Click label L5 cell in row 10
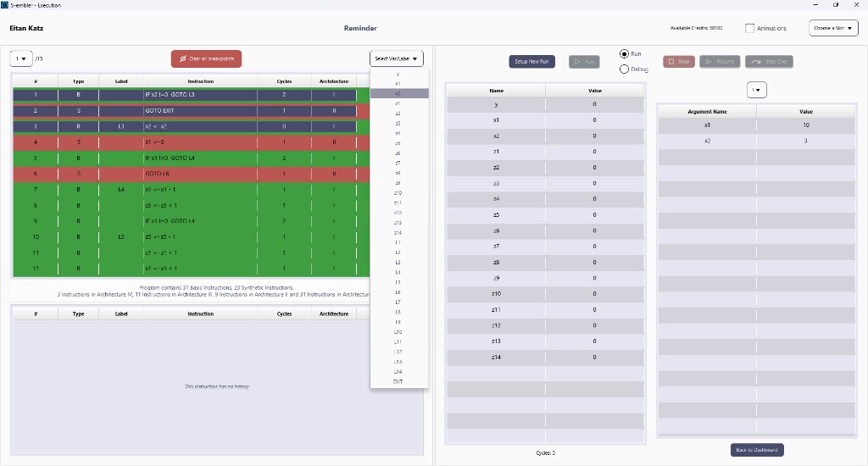This screenshot has height=466, width=868. pos(121,237)
